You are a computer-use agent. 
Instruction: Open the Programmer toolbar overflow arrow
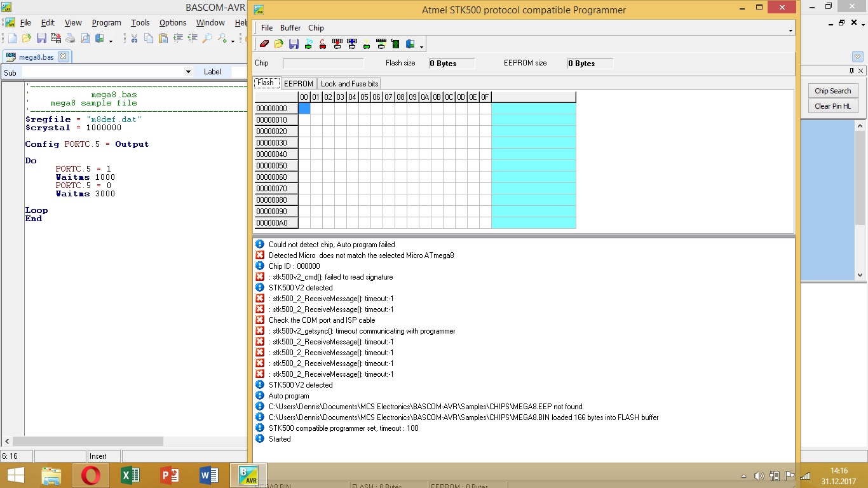(421, 46)
